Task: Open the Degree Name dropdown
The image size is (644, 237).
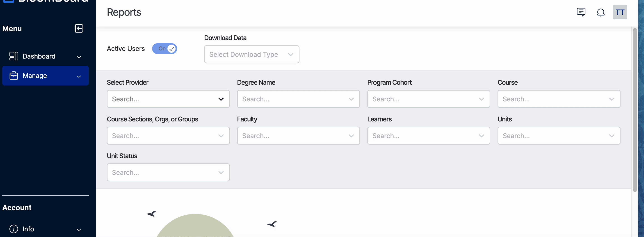Action: coord(298,99)
